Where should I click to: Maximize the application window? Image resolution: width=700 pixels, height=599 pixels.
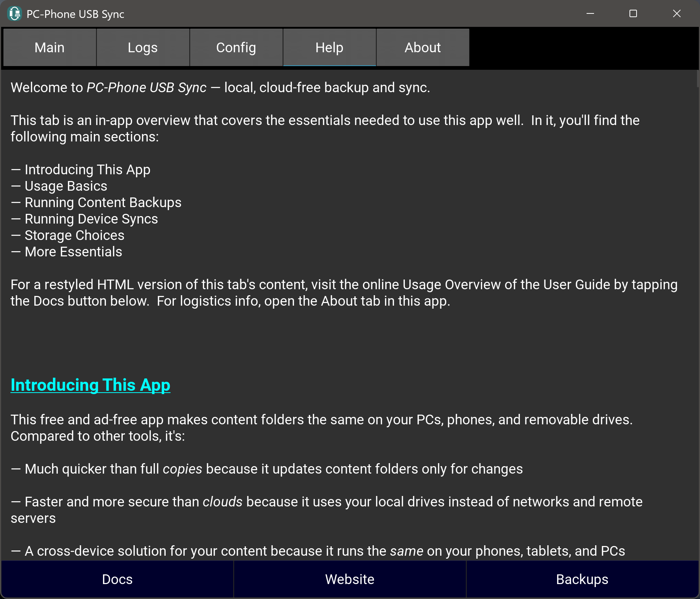(x=633, y=14)
